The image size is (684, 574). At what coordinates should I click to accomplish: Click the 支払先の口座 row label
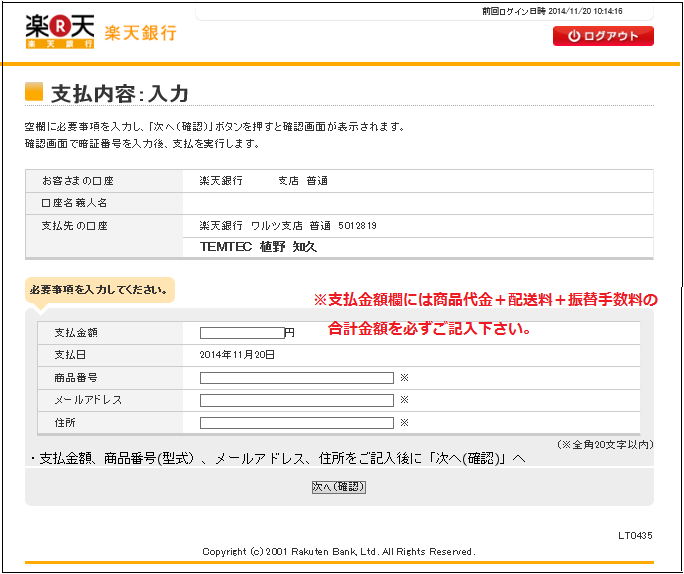(74, 226)
